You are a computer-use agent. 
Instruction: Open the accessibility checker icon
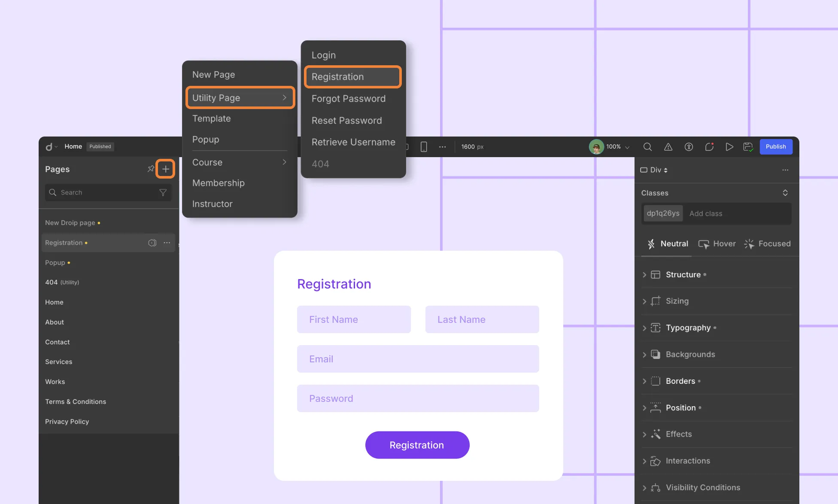click(x=689, y=147)
